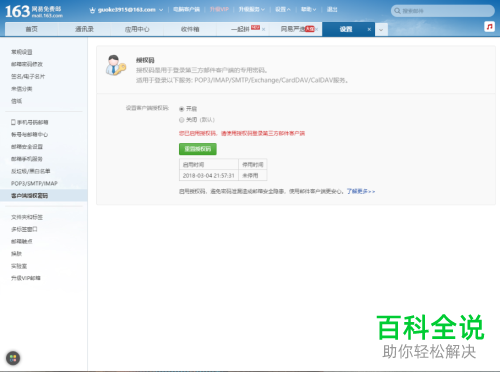The width and height of the screenshot is (500, 372).
Task: Click the 电脑客户端 link in the top bar
Action: click(x=186, y=9)
